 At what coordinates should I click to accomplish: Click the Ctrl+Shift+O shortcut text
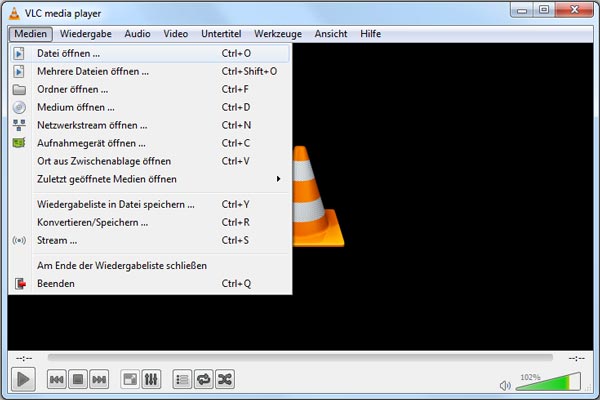point(249,71)
